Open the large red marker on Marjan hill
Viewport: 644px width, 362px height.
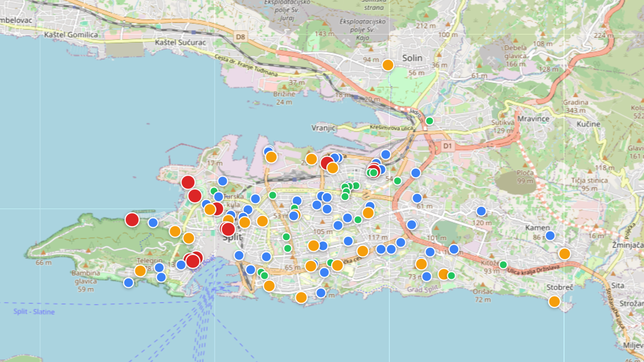tap(132, 220)
